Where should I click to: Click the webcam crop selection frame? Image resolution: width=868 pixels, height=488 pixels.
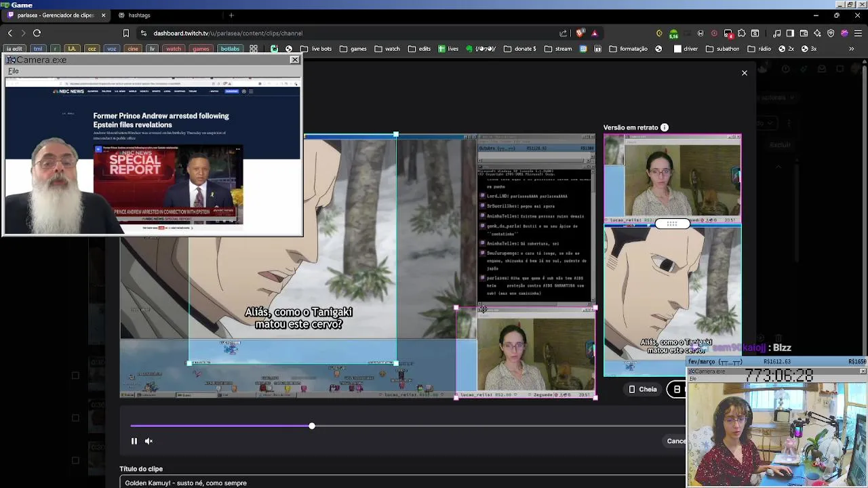pyautogui.click(x=526, y=352)
